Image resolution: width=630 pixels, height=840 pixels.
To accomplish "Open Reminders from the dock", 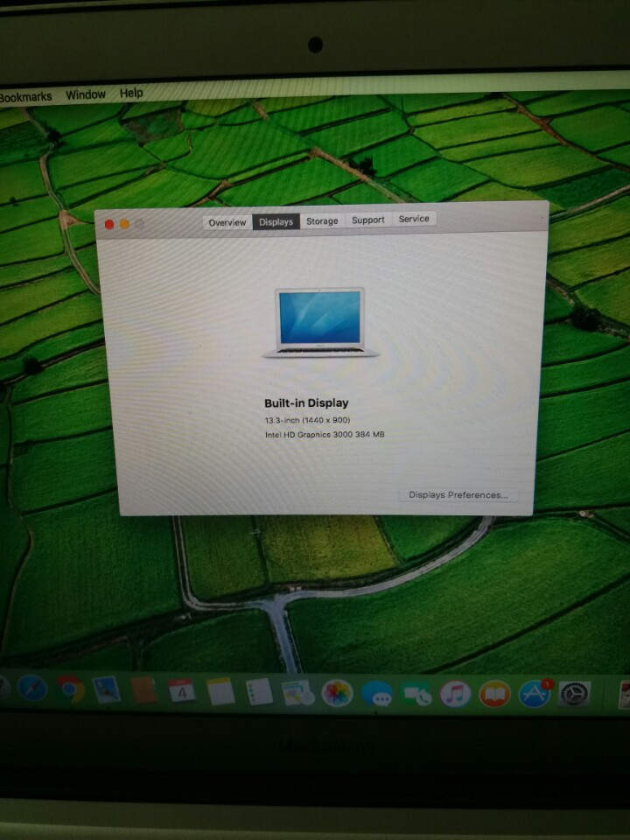I will [259, 692].
